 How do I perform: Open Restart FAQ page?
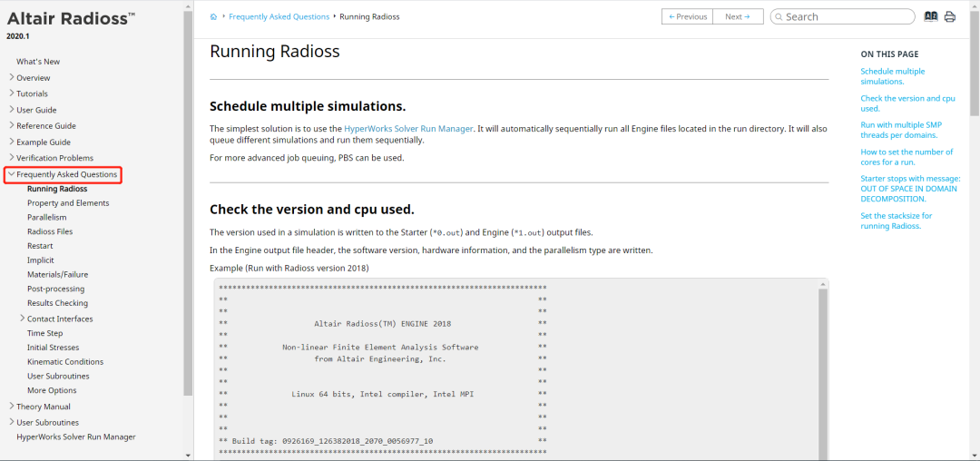pos(40,246)
